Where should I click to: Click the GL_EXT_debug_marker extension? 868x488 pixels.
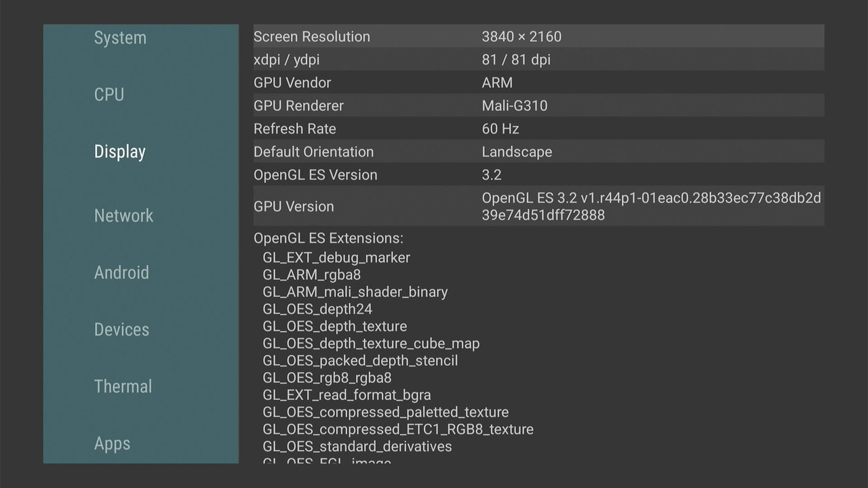[336, 258]
